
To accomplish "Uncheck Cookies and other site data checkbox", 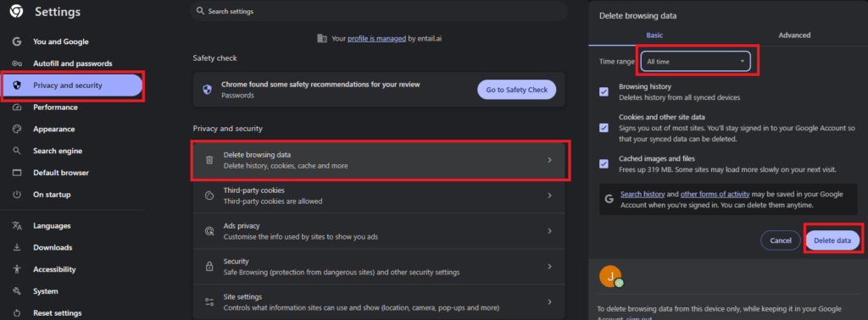I will pyautogui.click(x=604, y=128).
